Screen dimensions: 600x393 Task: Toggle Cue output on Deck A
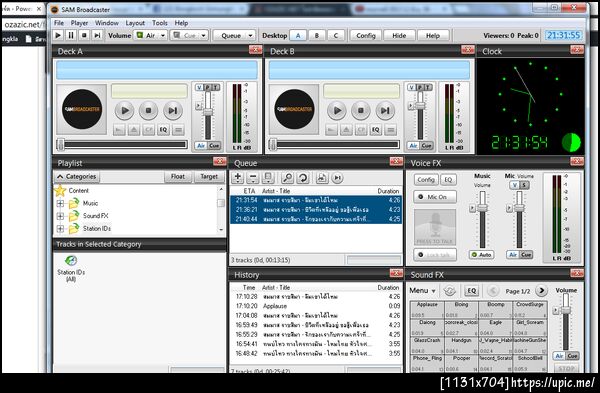pyautogui.click(x=214, y=145)
